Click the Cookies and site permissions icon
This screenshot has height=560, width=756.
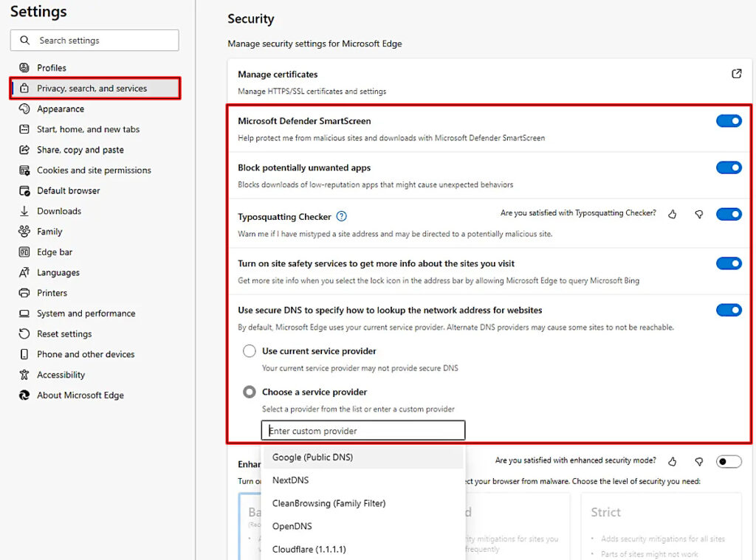tap(24, 170)
